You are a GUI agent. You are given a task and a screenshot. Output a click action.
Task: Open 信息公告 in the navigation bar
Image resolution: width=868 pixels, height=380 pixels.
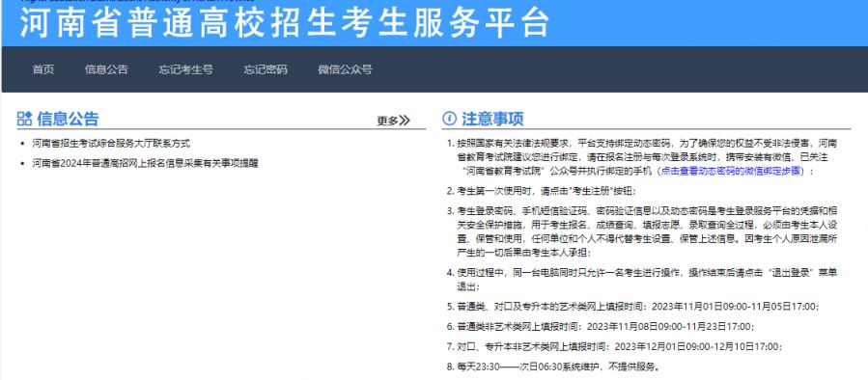[106, 69]
